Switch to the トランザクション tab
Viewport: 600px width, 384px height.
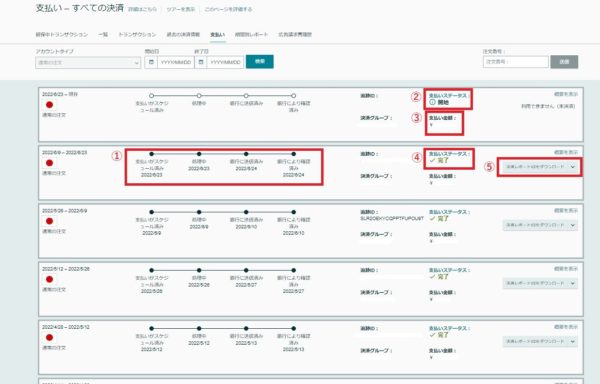coord(137,34)
